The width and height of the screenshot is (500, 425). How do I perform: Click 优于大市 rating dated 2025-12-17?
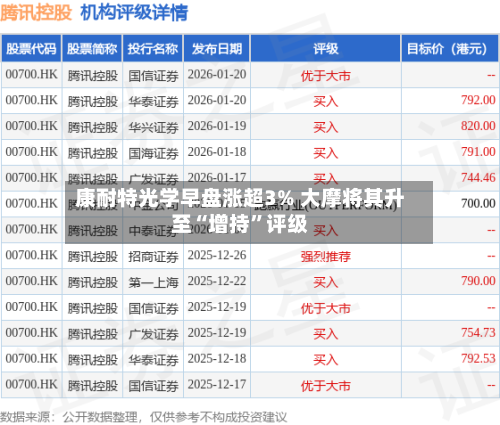(326, 386)
